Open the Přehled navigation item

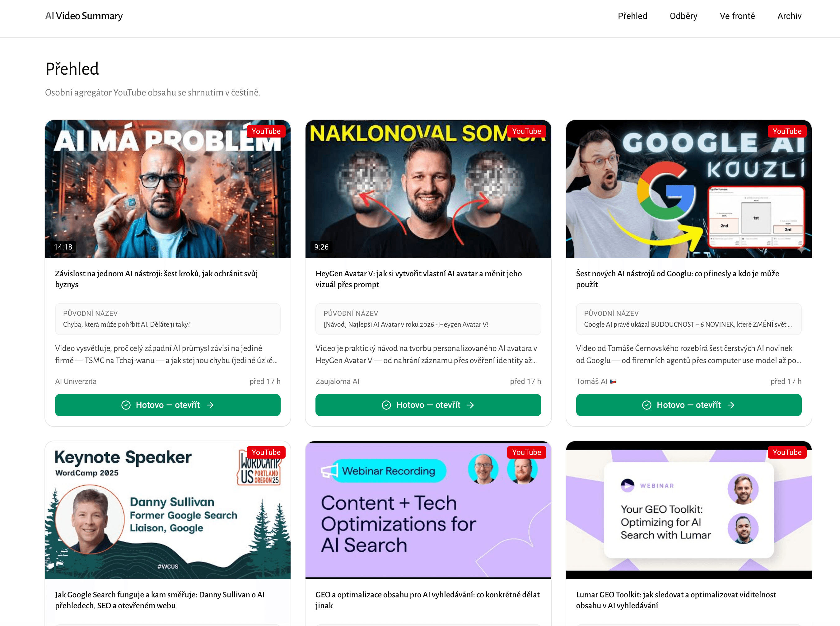pos(632,16)
